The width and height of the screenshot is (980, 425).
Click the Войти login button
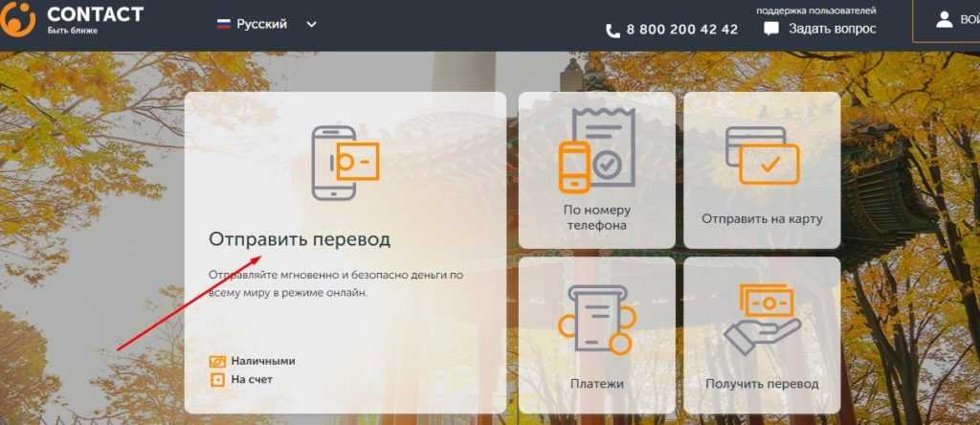(947, 20)
